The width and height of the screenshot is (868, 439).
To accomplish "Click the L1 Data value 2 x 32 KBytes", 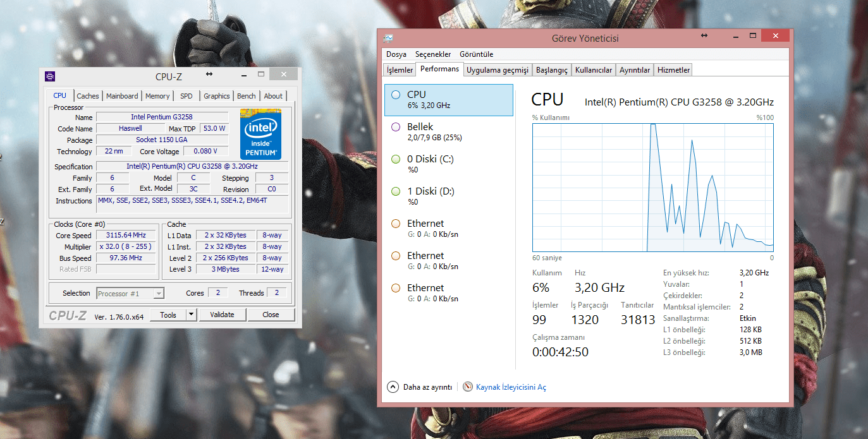I will (226, 235).
